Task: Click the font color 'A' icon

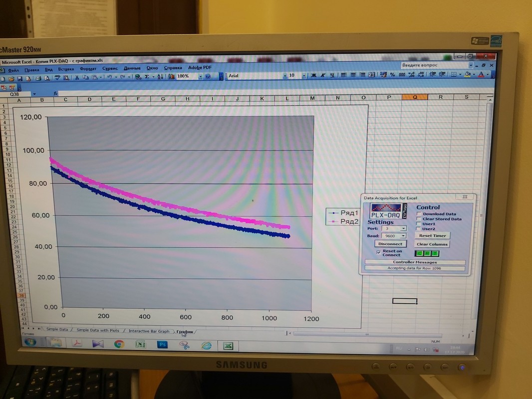Action: pos(481,74)
